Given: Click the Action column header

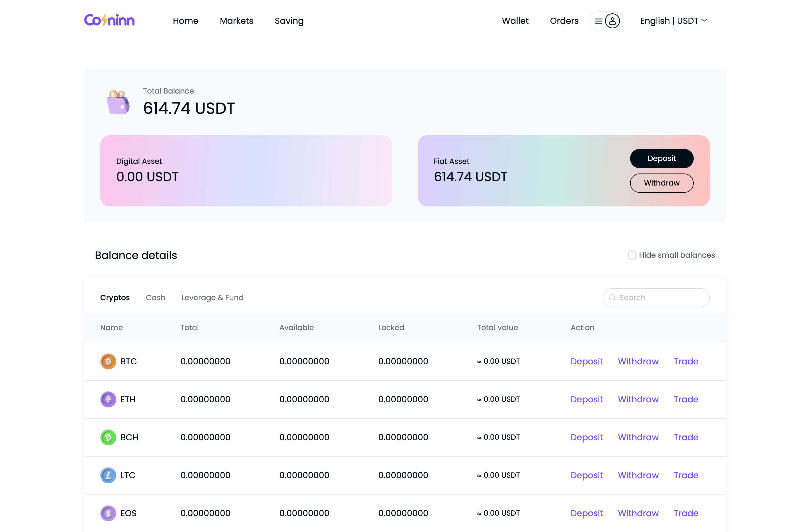Looking at the screenshot, I should (582, 327).
